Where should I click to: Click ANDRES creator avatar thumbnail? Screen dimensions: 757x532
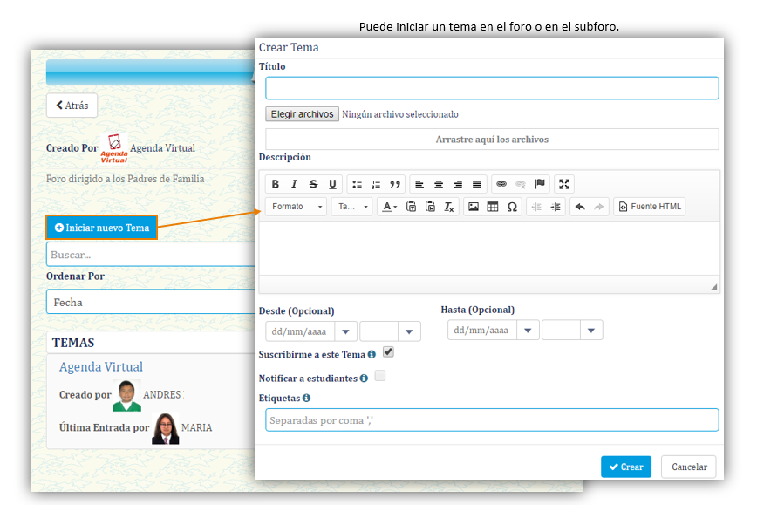[x=127, y=395]
